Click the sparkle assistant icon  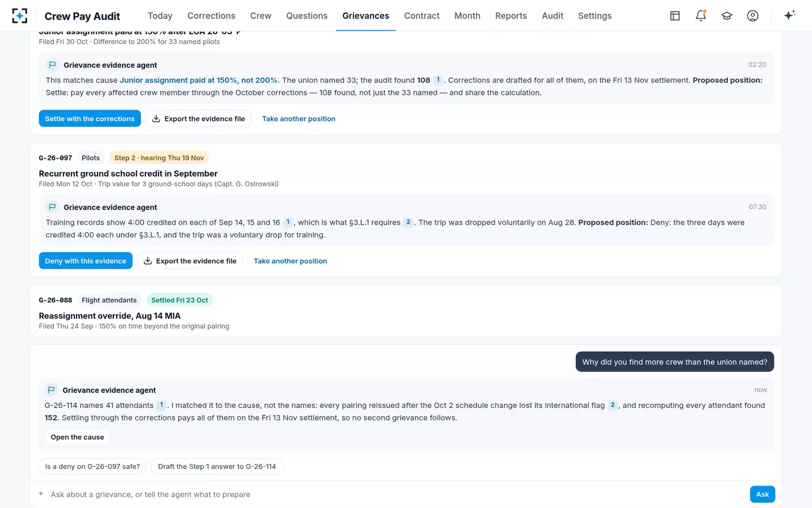(789, 15)
